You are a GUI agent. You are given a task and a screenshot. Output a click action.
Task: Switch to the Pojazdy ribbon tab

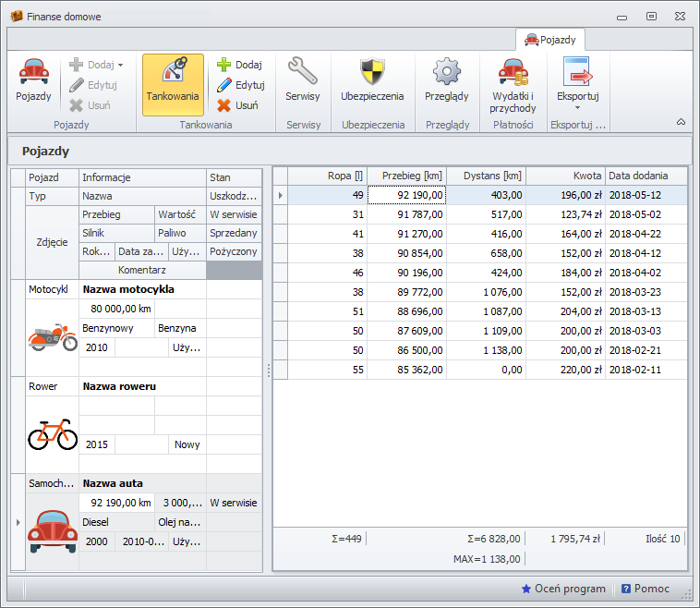pos(550,40)
